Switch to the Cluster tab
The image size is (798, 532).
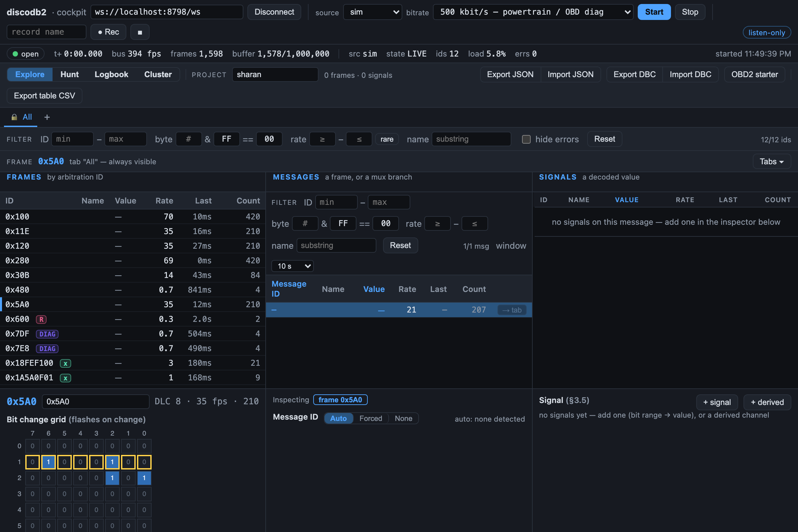158,74
